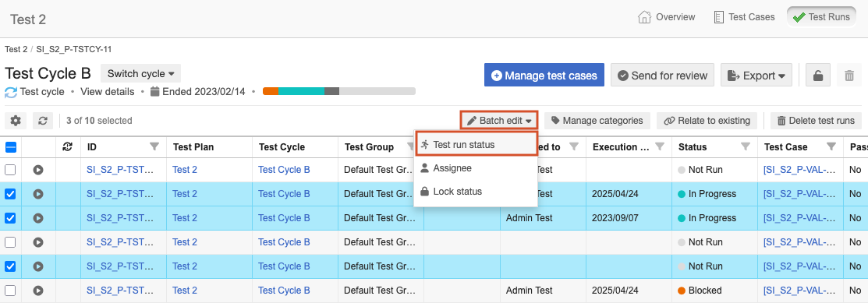The image size is (868, 303).
Task: Open the Status column filter icon
Action: [x=746, y=146]
